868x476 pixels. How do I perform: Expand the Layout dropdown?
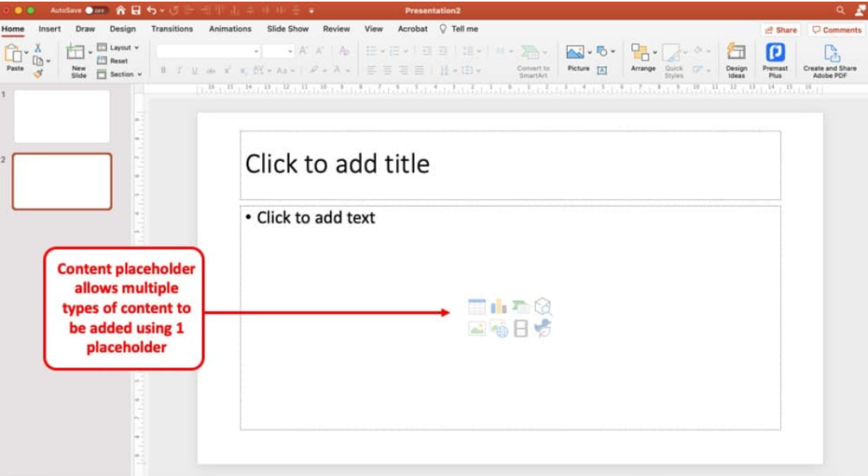tap(119, 47)
